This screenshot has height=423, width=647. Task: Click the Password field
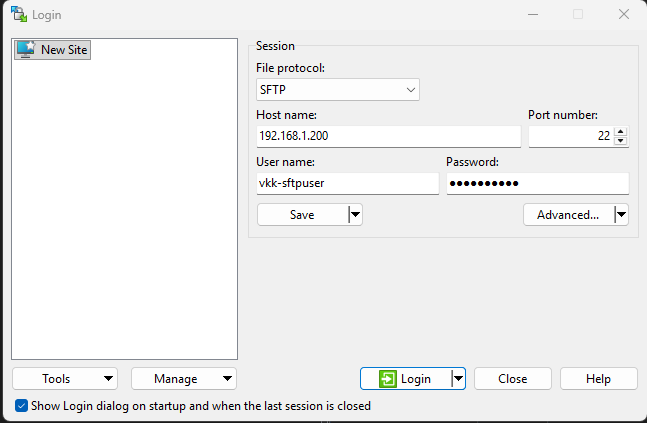(x=538, y=183)
